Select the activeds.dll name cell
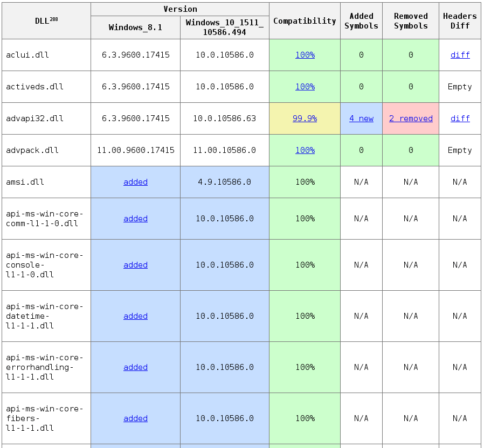484x448 pixels. click(x=46, y=87)
